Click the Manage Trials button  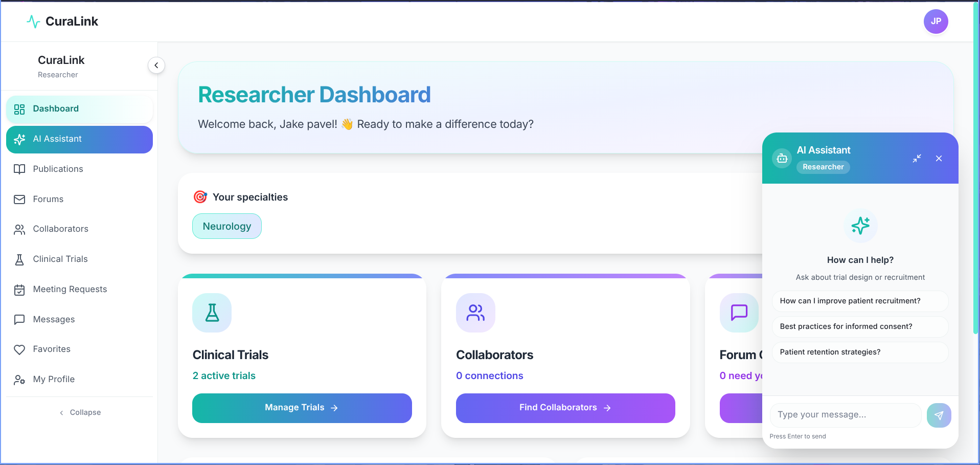point(302,408)
